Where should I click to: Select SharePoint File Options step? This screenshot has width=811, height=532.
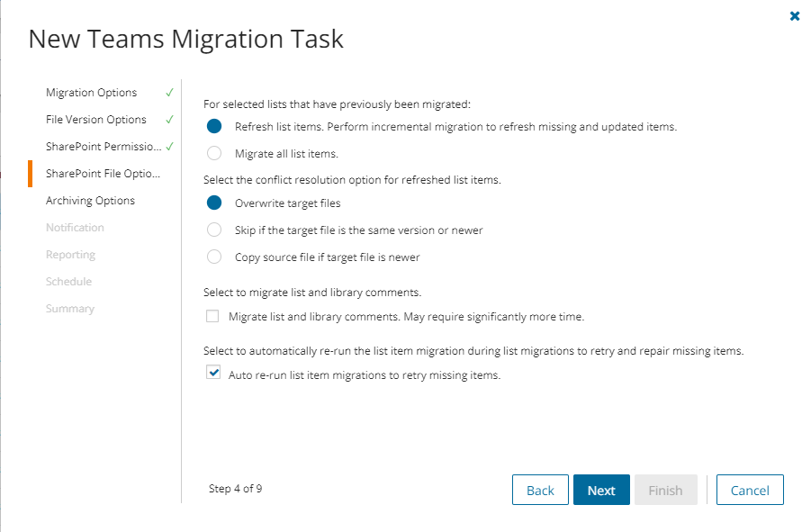pos(103,174)
